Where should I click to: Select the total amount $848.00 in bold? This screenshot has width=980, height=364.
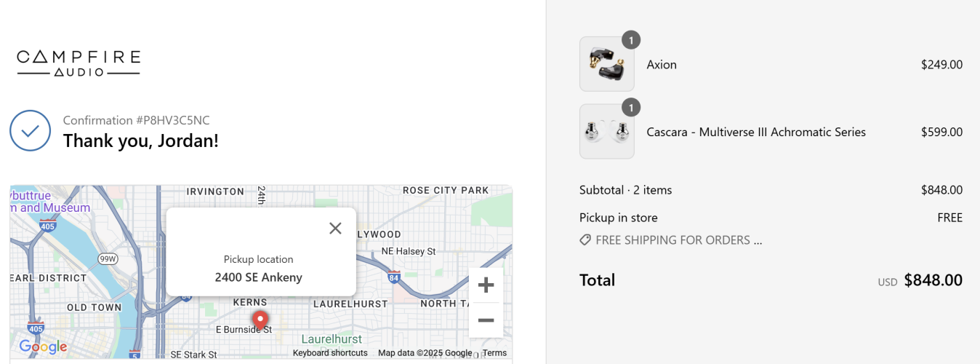[x=933, y=280]
